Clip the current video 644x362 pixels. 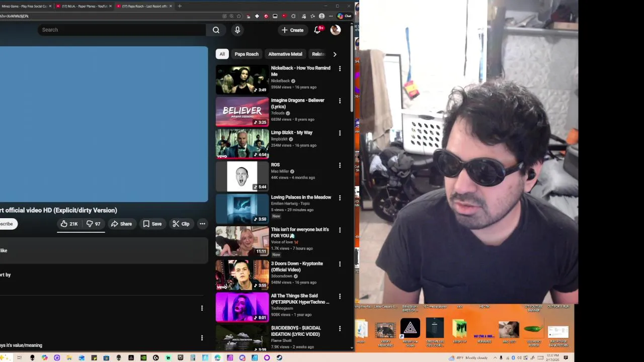(x=181, y=224)
